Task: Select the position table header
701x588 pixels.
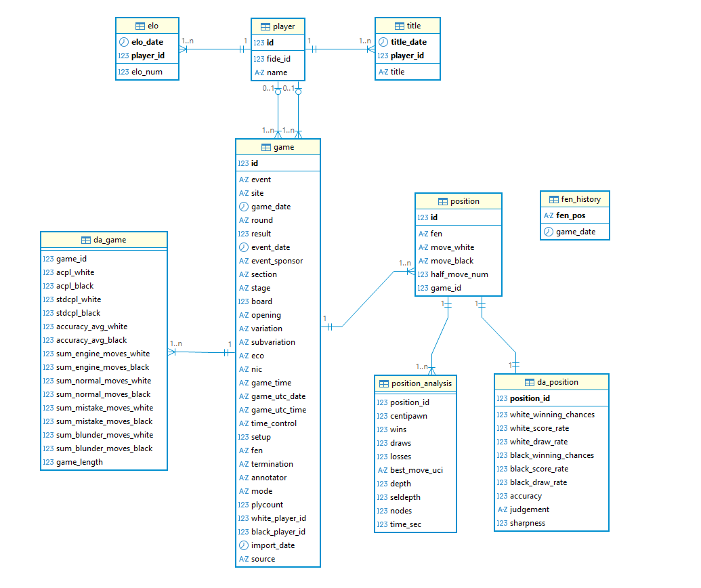Action: coord(458,201)
